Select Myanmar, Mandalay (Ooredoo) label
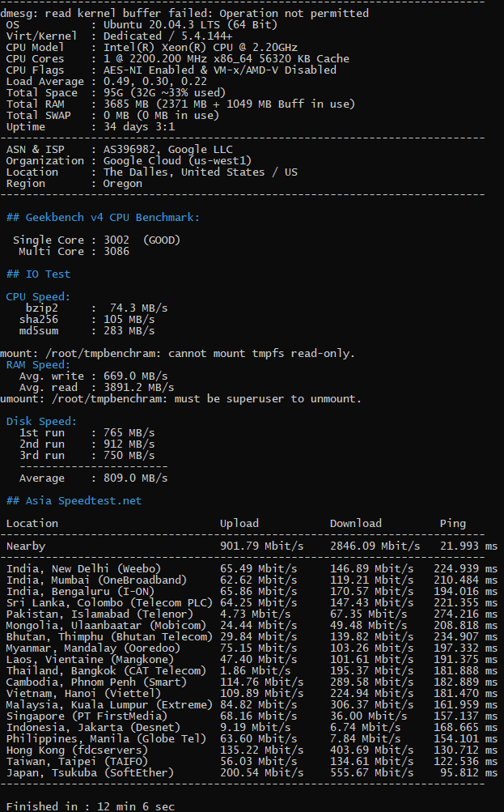Image resolution: width=504 pixels, height=812 pixels. click(93, 649)
